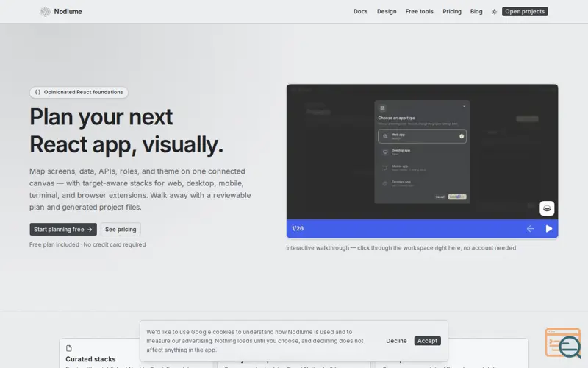Decline the Google cookies
This screenshot has width=588, height=368.
click(x=396, y=341)
